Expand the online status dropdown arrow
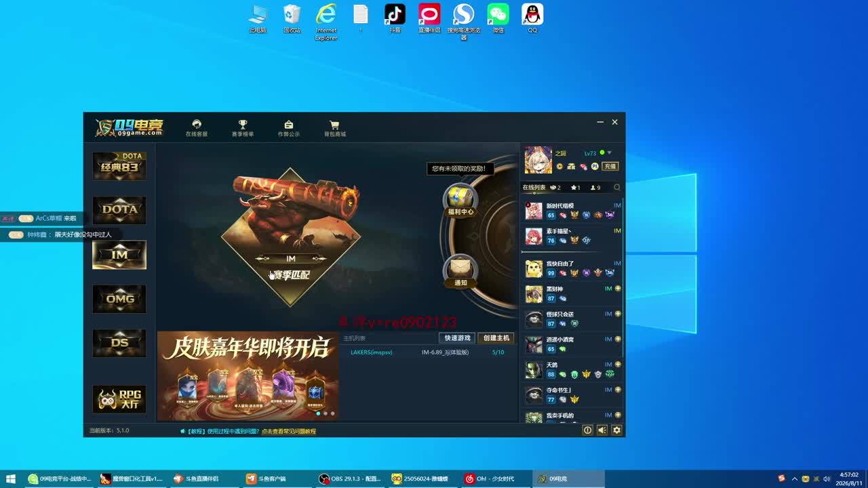 (609, 153)
